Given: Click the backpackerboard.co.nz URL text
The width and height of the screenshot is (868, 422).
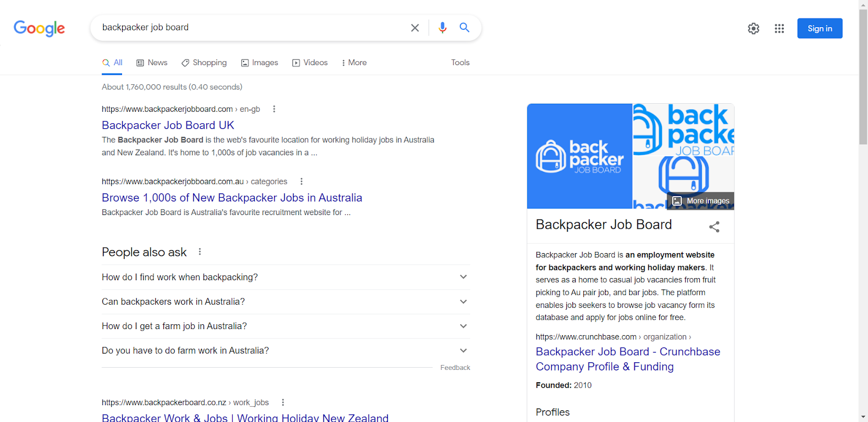Looking at the screenshot, I should [x=186, y=402].
